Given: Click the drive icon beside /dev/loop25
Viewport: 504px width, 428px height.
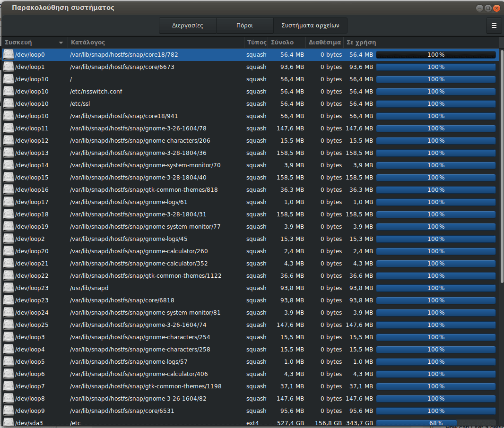Looking at the screenshot, I should click(x=9, y=325).
